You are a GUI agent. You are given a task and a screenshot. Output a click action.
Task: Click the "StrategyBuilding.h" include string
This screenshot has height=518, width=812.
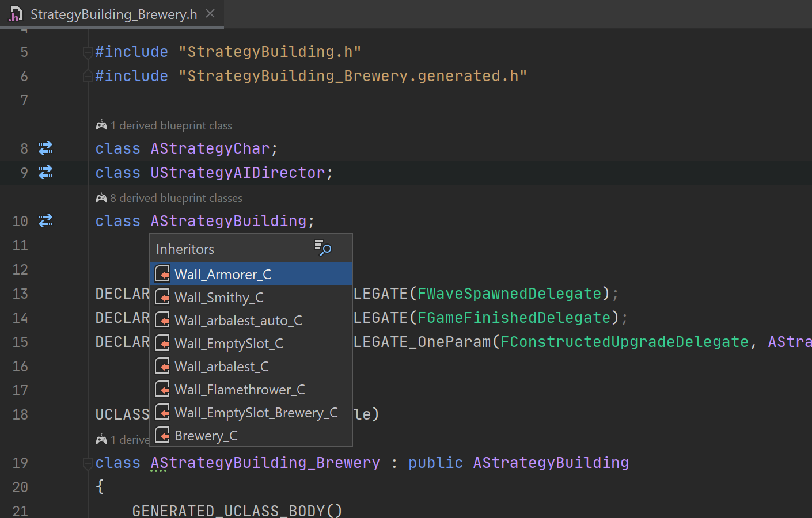pyautogui.click(x=270, y=52)
